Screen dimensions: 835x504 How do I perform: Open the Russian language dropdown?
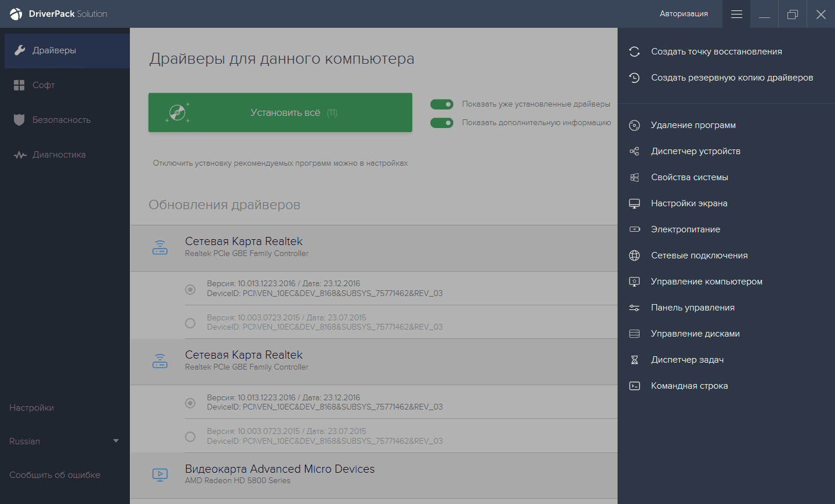click(x=64, y=441)
